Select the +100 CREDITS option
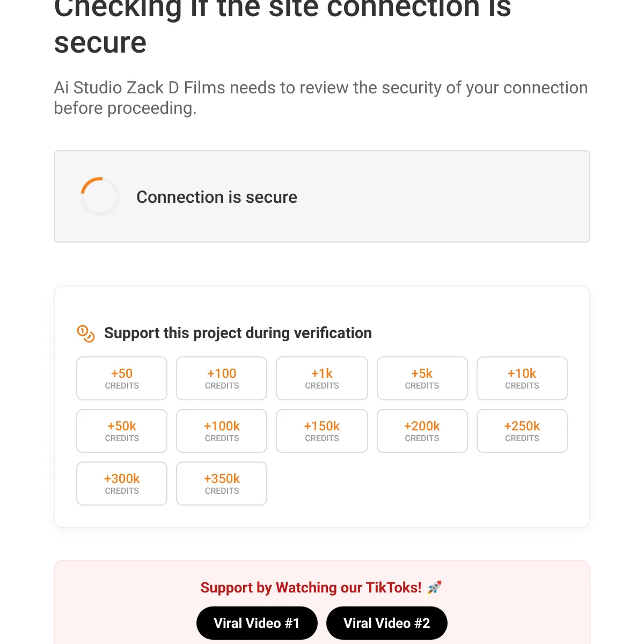This screenshot has height=644, width=644. click(221, 378)
